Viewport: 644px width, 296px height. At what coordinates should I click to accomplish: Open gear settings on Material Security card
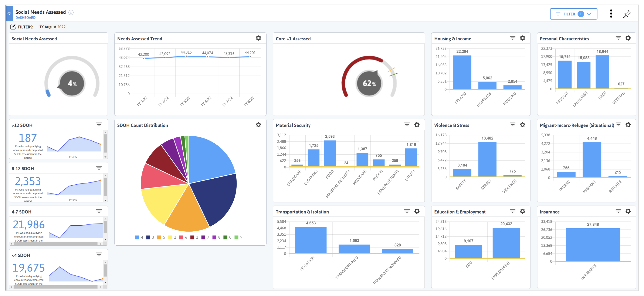coord(417,125)
